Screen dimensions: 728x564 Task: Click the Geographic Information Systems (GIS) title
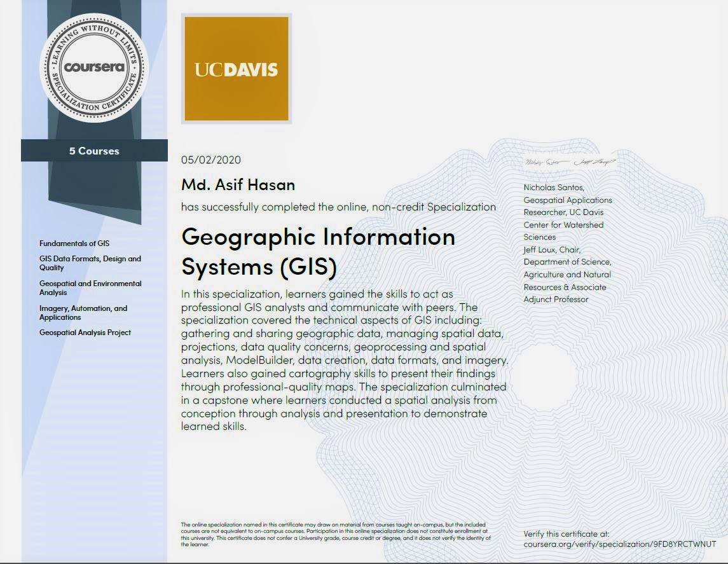[318, 251]
